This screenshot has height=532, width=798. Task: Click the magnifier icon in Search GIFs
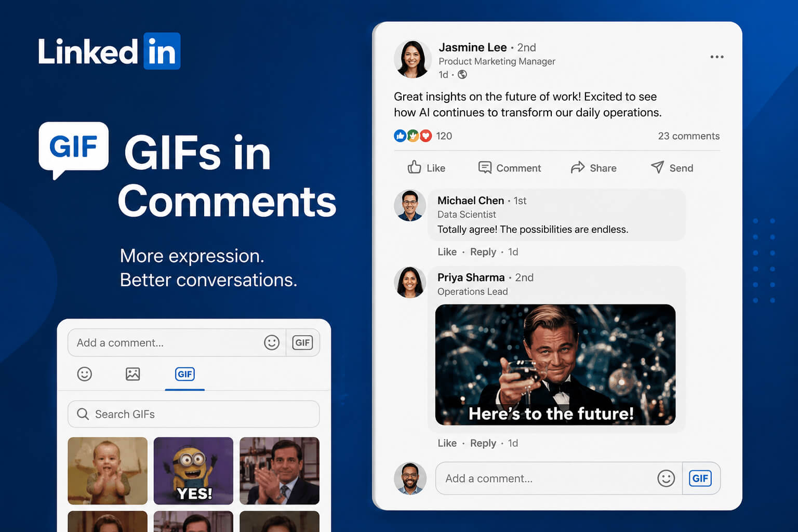tap(83, 414)
